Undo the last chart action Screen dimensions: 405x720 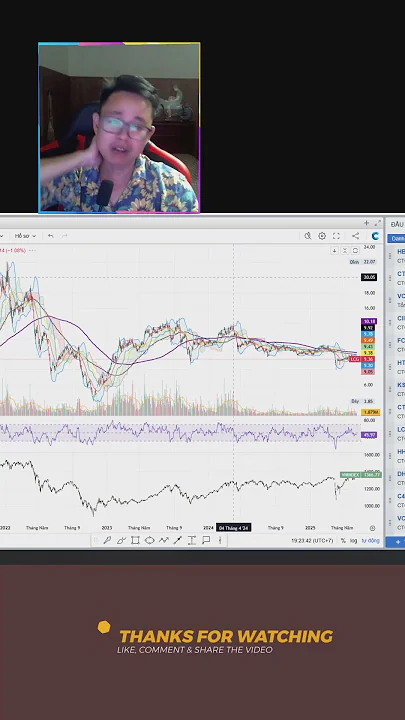point(51,236)
